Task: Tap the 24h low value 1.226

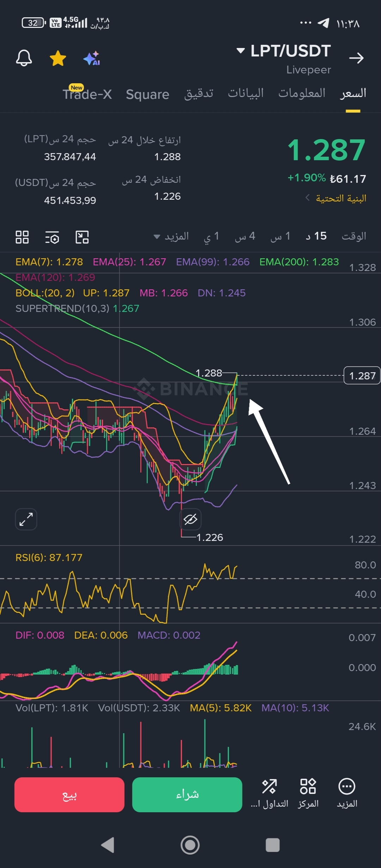Action: pyautogui.click(x=168, y=196)
